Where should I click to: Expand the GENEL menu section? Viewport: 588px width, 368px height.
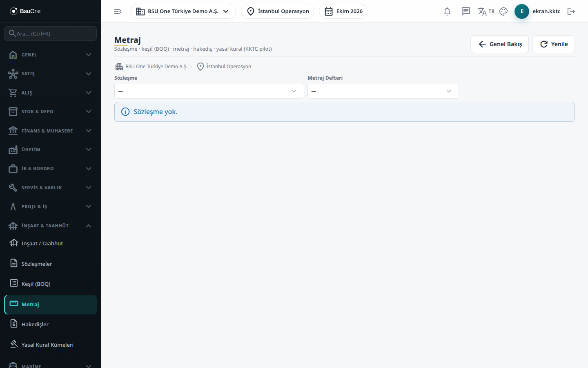pos(51,55)
